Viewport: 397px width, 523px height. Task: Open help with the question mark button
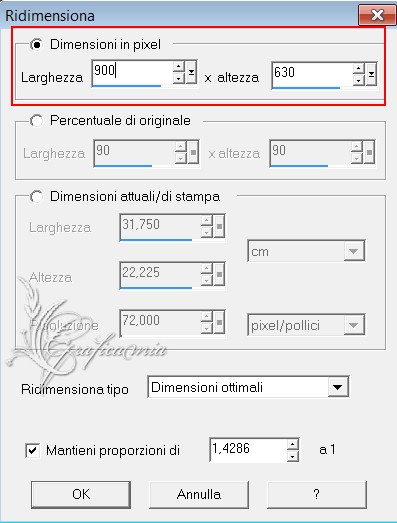(317, 494)
